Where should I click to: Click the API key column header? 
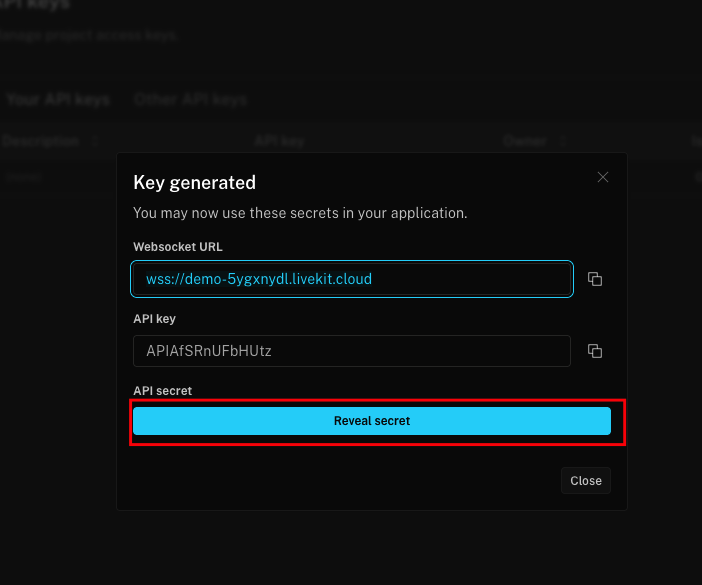click(x=279, y=142)
